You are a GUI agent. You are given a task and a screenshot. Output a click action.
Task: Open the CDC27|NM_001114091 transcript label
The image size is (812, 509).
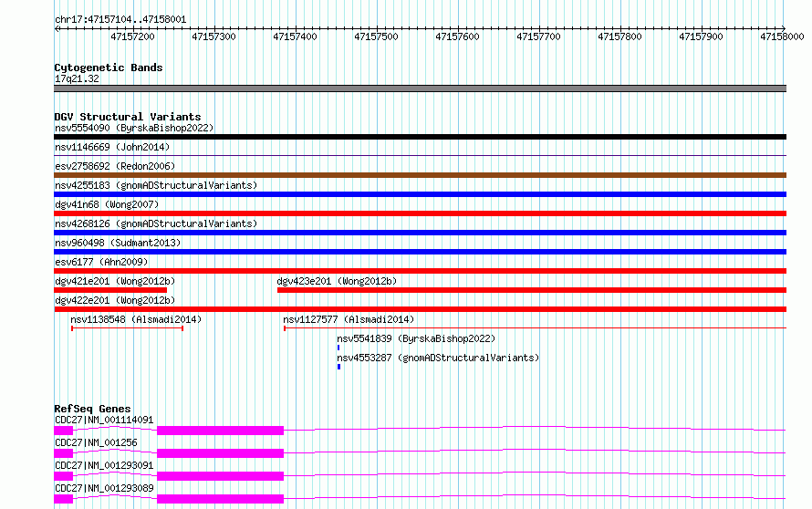104,420
